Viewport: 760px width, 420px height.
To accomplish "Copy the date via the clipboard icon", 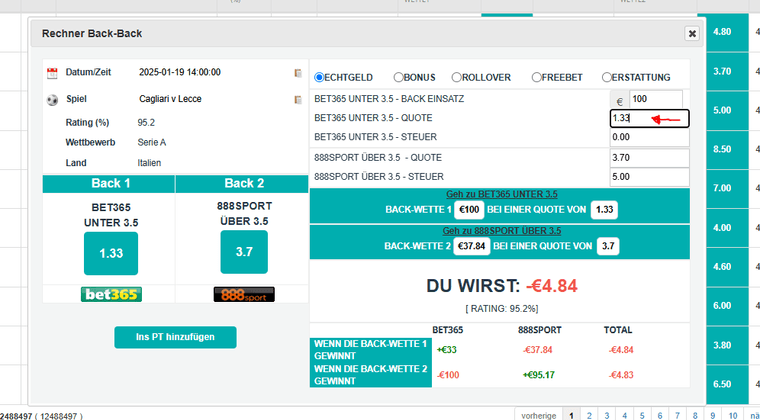I will click(x=298, y=73).
